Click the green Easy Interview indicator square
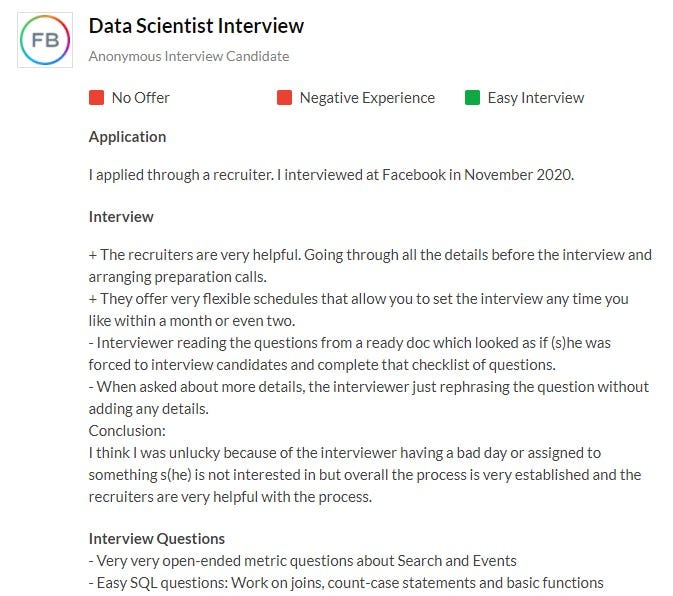 pos(472,97)
